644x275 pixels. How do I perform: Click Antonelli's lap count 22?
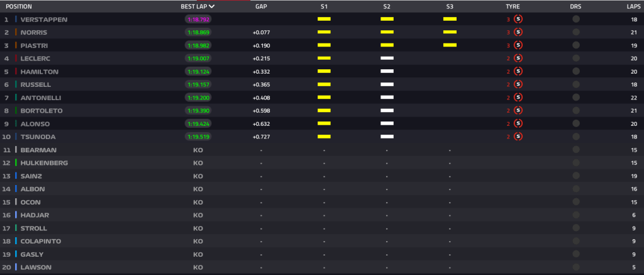click(634, 98)
